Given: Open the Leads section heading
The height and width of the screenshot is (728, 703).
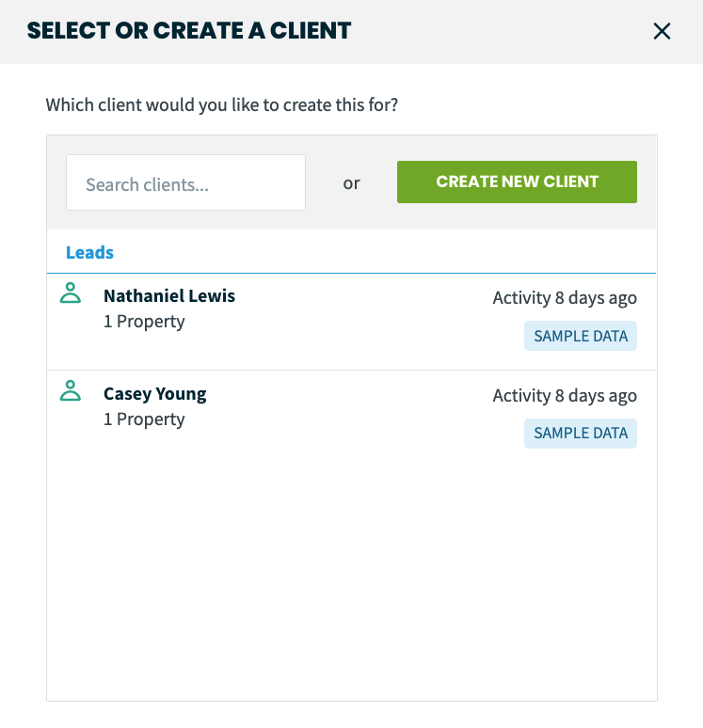Looking at the screenshot, I should pyautogui.click(x=89, y=253).
